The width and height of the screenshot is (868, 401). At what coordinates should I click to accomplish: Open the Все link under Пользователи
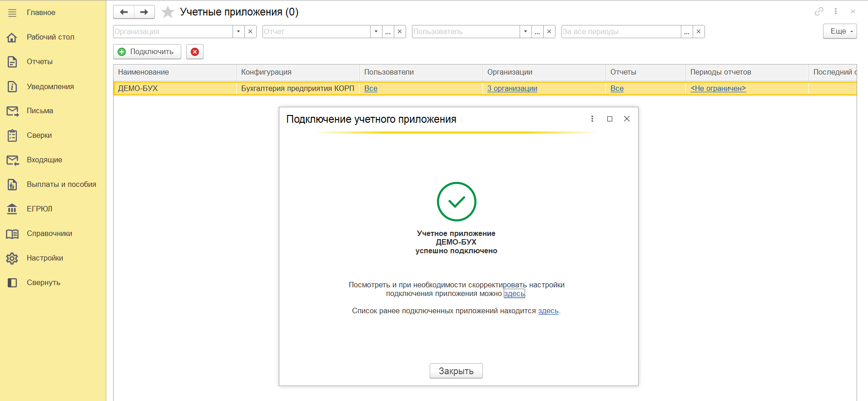pos(371,89)
